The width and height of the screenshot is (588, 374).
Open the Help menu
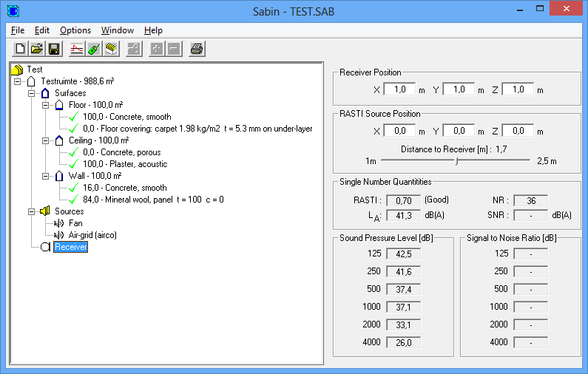(x=153, y=30)
